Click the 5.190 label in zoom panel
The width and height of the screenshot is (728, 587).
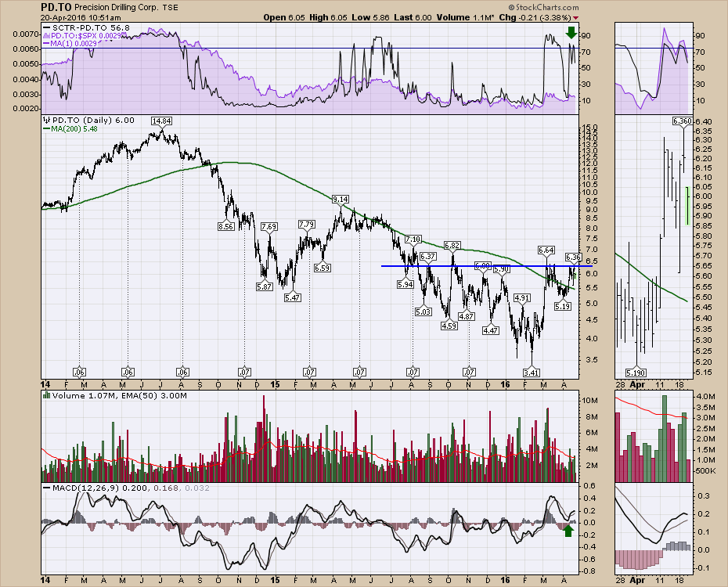coord(636,373)
